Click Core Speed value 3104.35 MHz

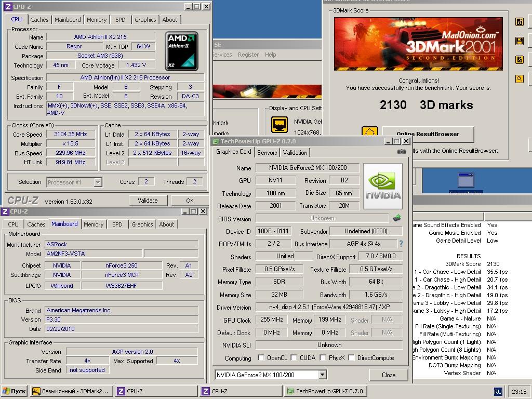71,135
